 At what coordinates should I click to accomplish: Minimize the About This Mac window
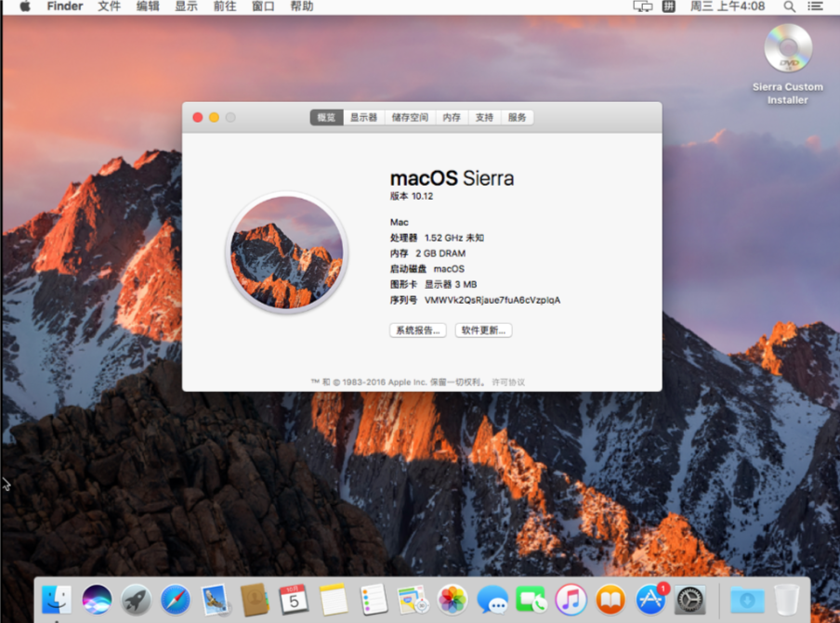click(x=214, y=117)
